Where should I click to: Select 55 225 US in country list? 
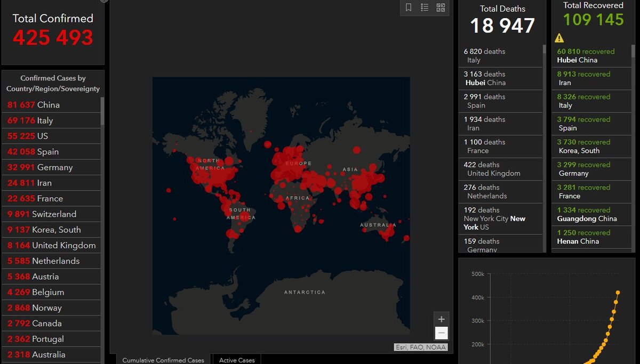pos(51,136)
